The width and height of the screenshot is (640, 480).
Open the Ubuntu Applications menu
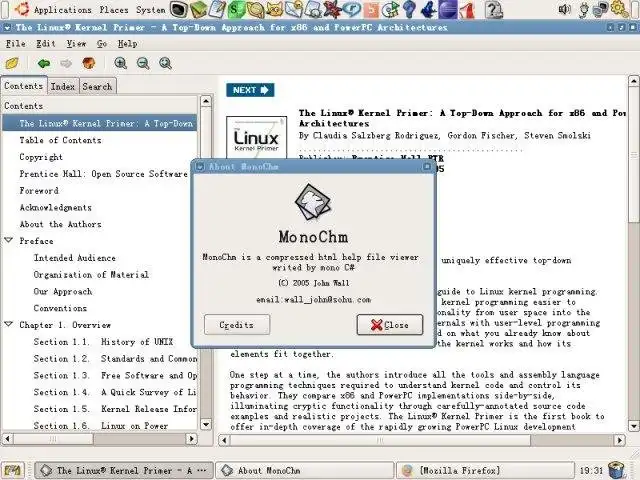[53, 9]
